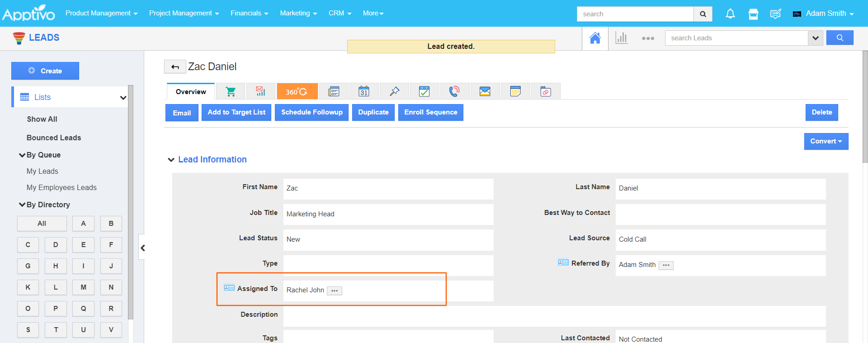
Task: Filter directory by letter A
Action: pos(83,224)
